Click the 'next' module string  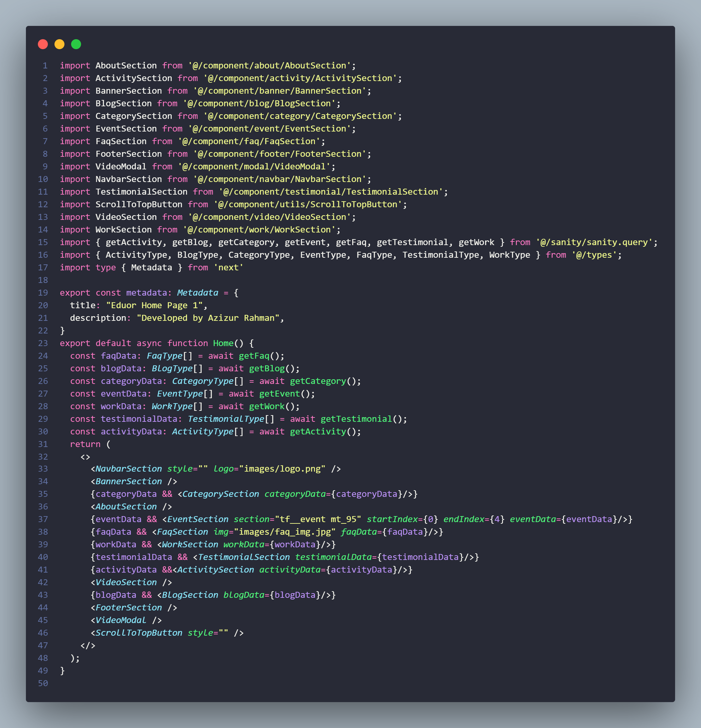pos(228,267)
